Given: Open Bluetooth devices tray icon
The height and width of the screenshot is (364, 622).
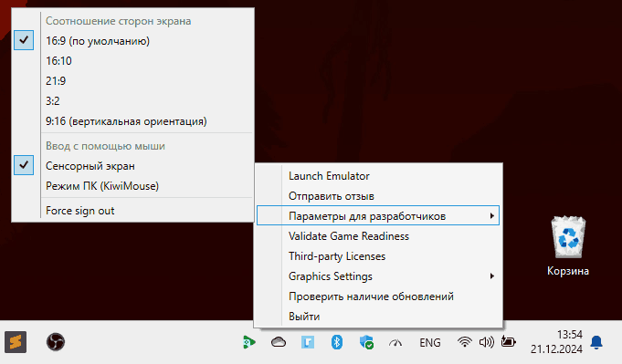Looking at the screenshot, I should (337, 342).
